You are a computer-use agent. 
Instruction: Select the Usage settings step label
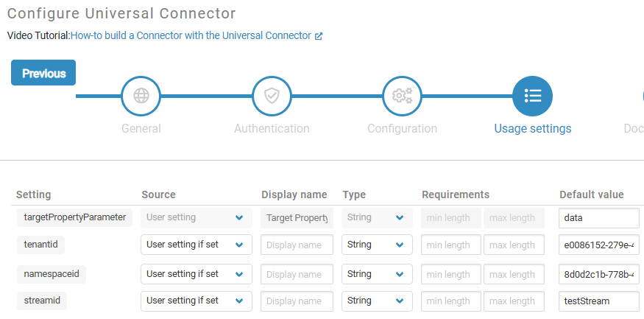coord(532,129)
